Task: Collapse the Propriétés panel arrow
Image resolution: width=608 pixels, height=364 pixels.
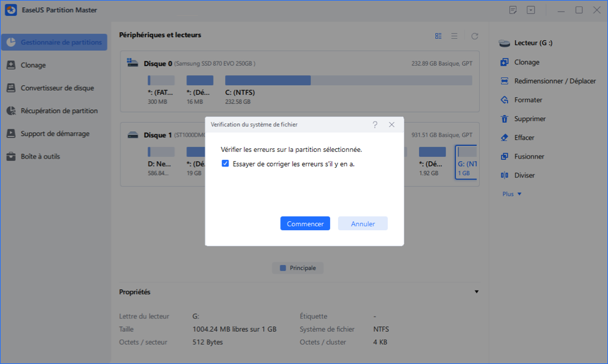Action: [x=476, y=292]
